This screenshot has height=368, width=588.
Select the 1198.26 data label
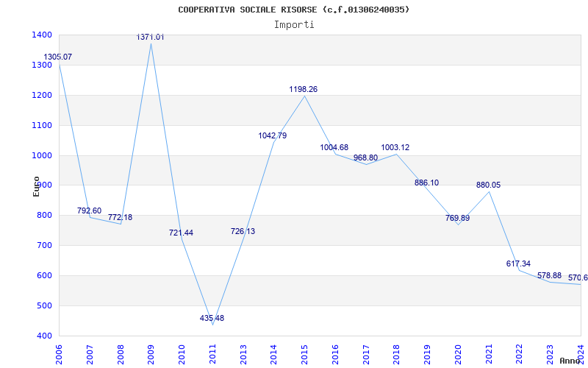pyautogui.click(x=304, y=89)
